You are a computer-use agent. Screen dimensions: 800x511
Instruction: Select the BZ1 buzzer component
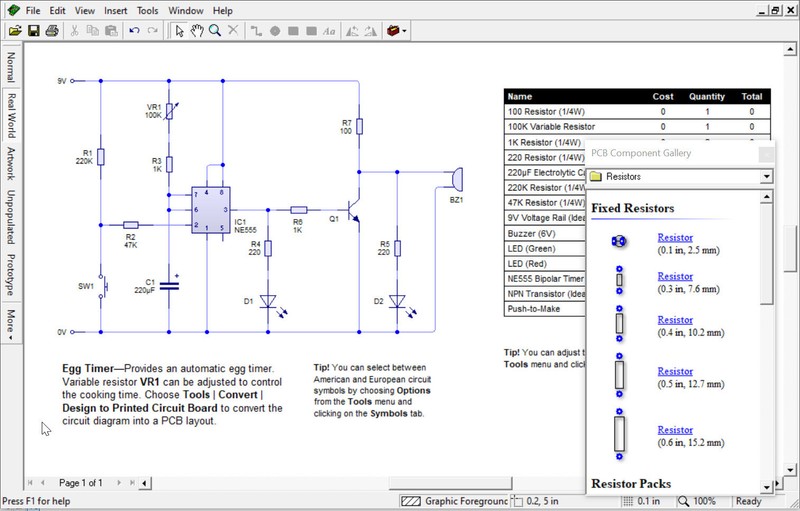coord(457,180)
